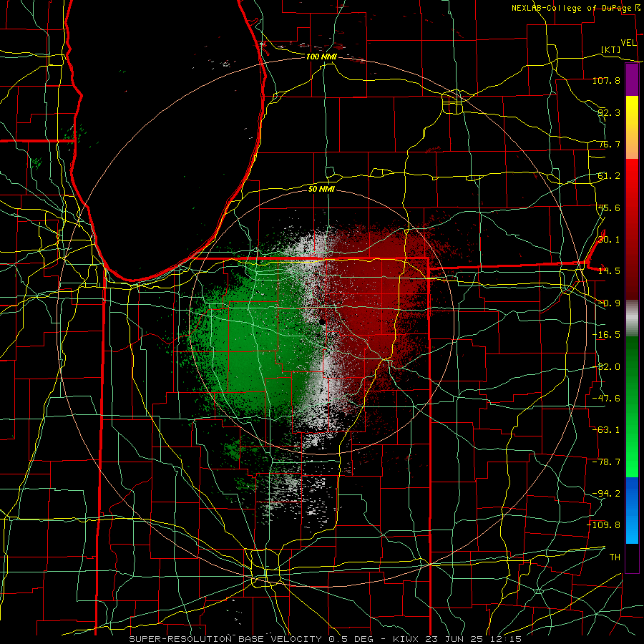Image resolution: width=644 pixels, height=644 pixels.
Task: Select the -94.2 legend value
Action: 606,494
